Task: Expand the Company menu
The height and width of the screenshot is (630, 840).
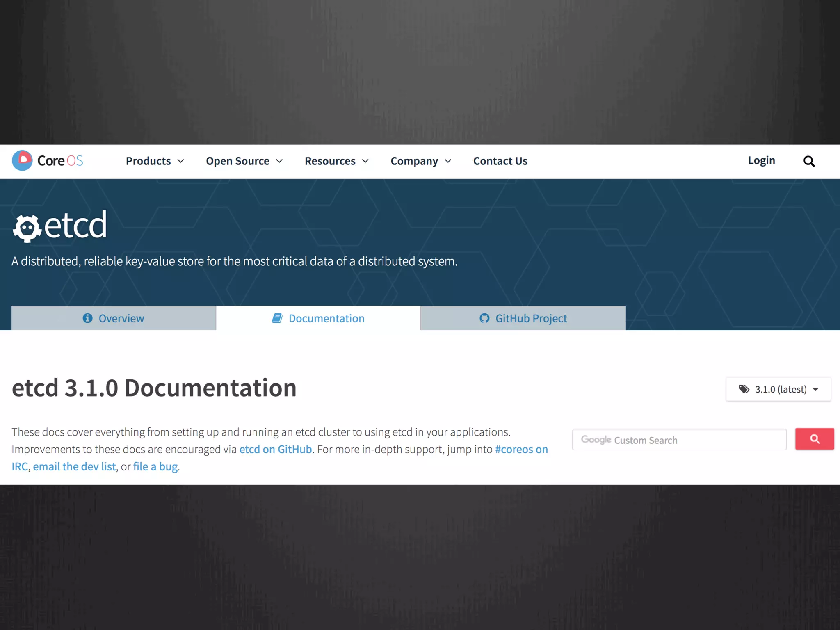Action: point(421,161)
